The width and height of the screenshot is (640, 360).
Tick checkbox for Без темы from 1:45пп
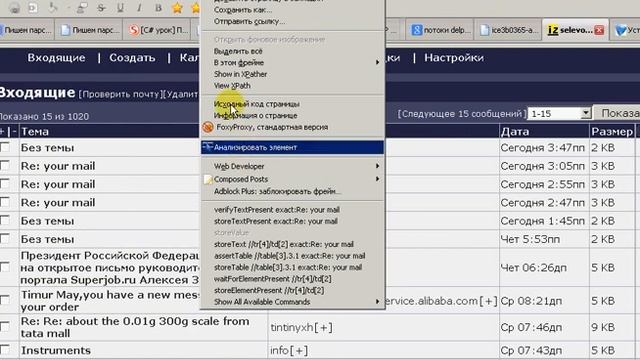click(5, 220)
